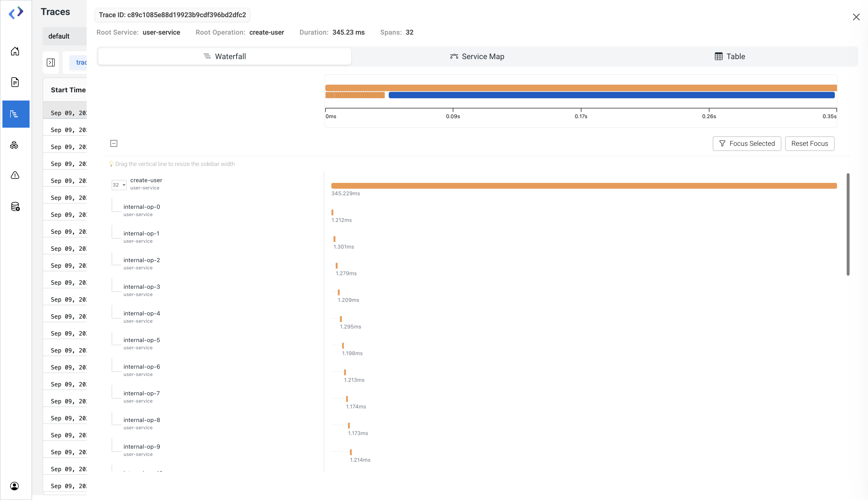This screenshot has height=500, width=868.
Task: Click the Focus Selected button
Action: point(746,144)
